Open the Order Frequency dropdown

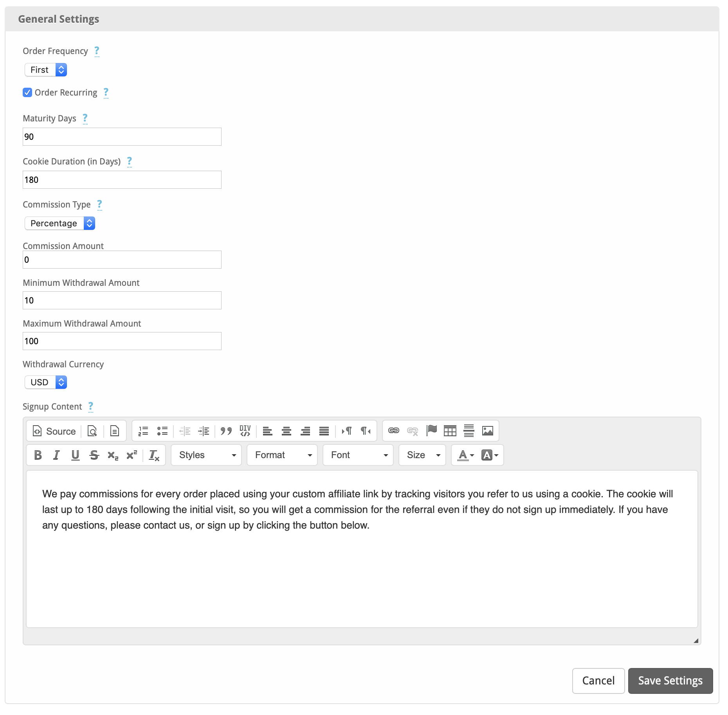46,70
